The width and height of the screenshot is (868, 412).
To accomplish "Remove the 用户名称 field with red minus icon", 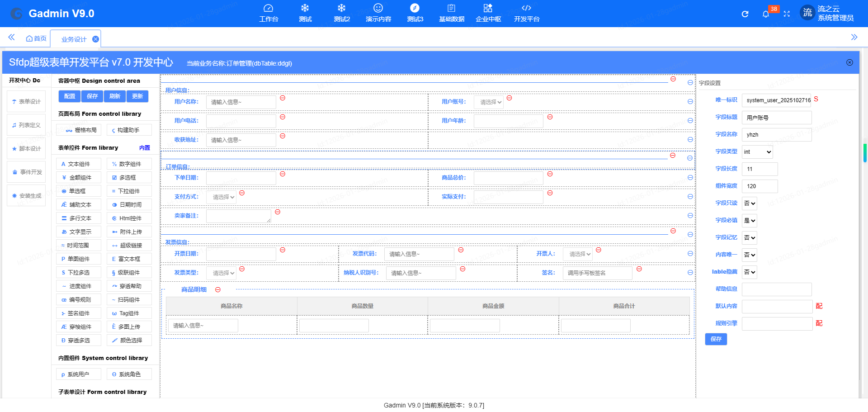I will (x=283, y=98).
